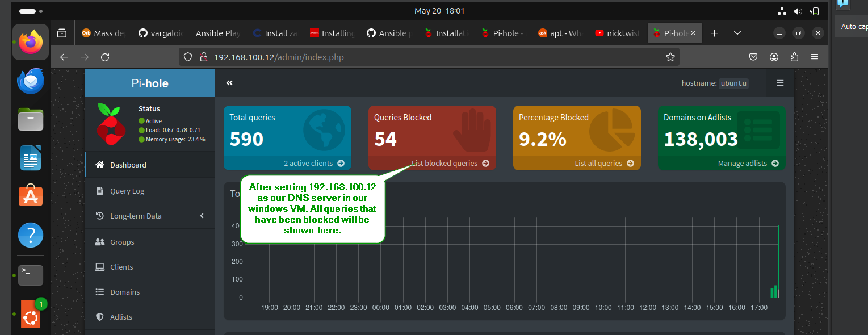Image resolution: width=868 pixels, height=335 pixels.
Task: Go back with browser back arrow
Action: [x=64, y=57]
